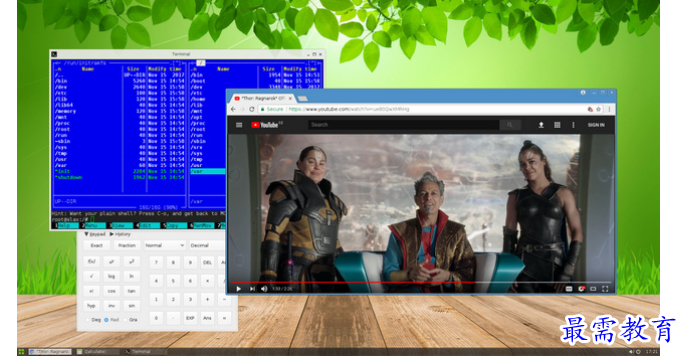Click the calculator log button
Image resolution: width=684 pixels, height=361 pixels.
(x=111, y=276)
